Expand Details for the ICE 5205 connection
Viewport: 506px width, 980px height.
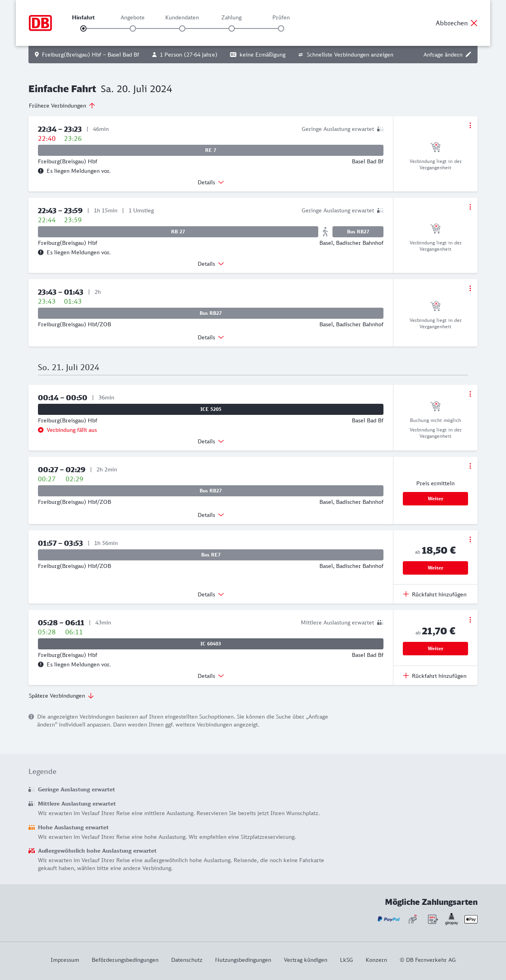(x=211, y=441)
